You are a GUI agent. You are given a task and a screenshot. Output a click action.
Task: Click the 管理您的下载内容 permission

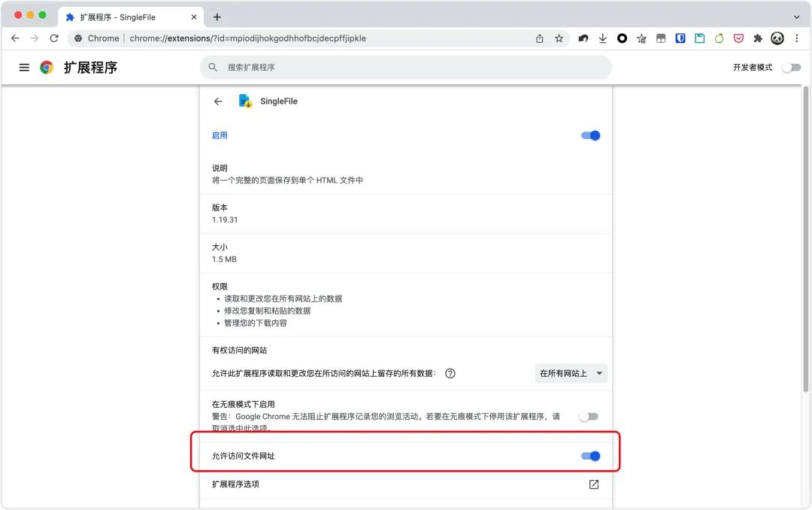(256, 323)
